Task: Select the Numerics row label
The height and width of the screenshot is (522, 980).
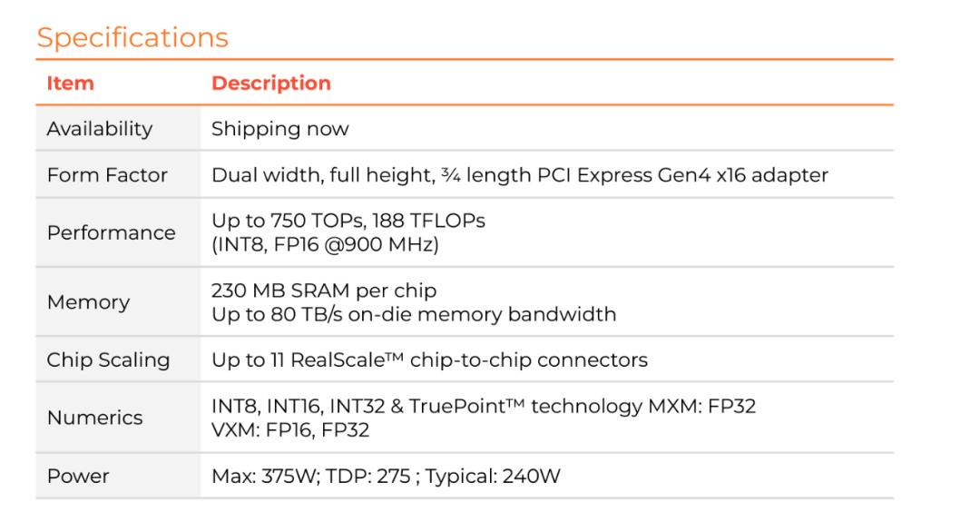Action: pos(94,418)
